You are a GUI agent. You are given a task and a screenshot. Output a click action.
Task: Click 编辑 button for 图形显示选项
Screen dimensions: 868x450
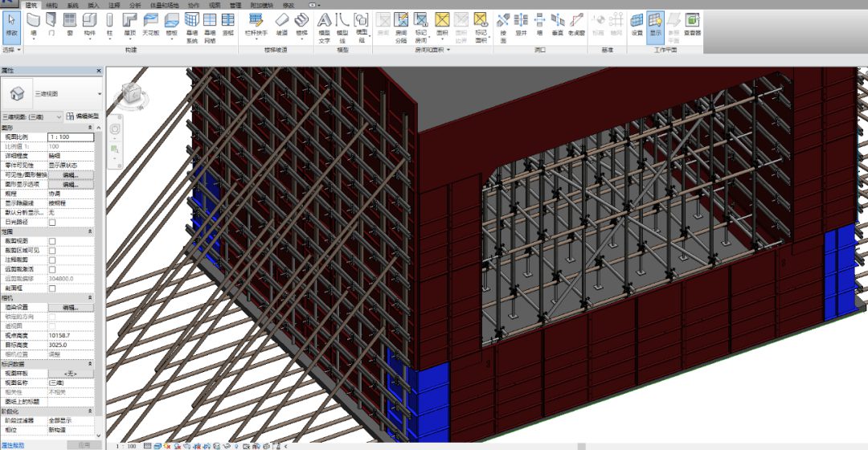click(x=71, y=184)
